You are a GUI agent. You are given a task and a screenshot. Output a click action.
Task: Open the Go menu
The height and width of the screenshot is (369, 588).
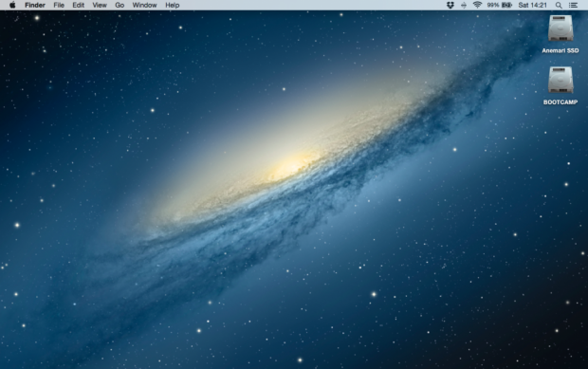point(119,6)
